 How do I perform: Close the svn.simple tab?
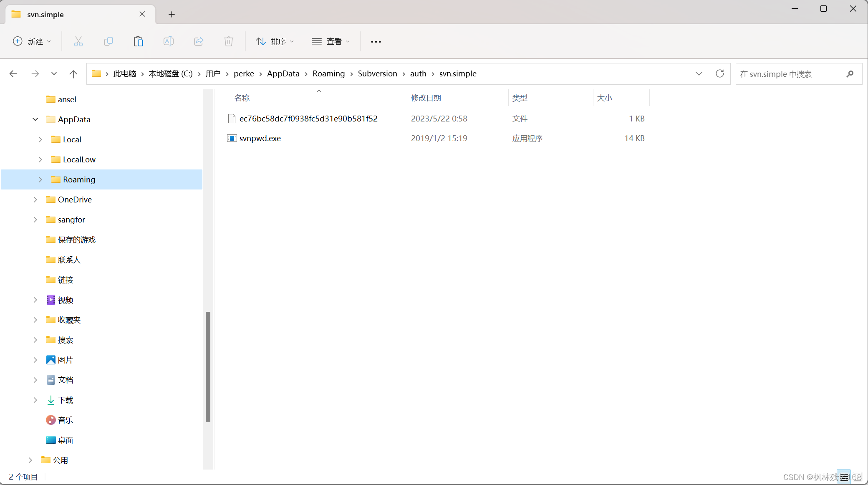(x=142, y=14)
